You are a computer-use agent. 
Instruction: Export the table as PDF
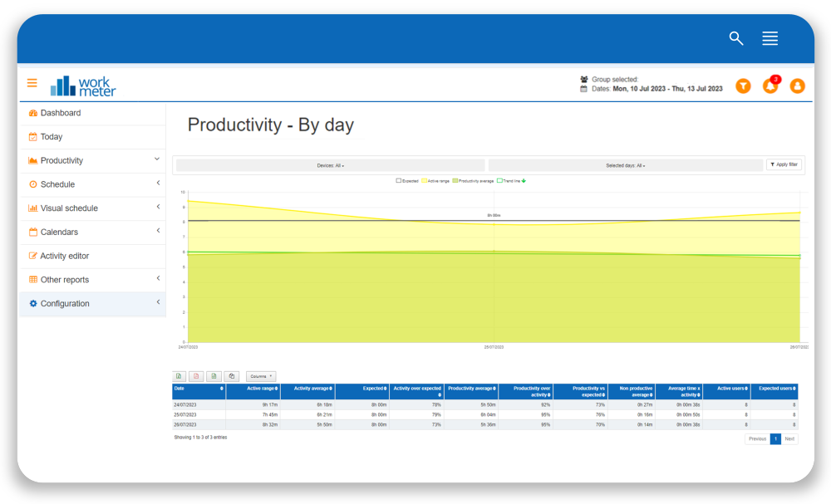[196, 376]
